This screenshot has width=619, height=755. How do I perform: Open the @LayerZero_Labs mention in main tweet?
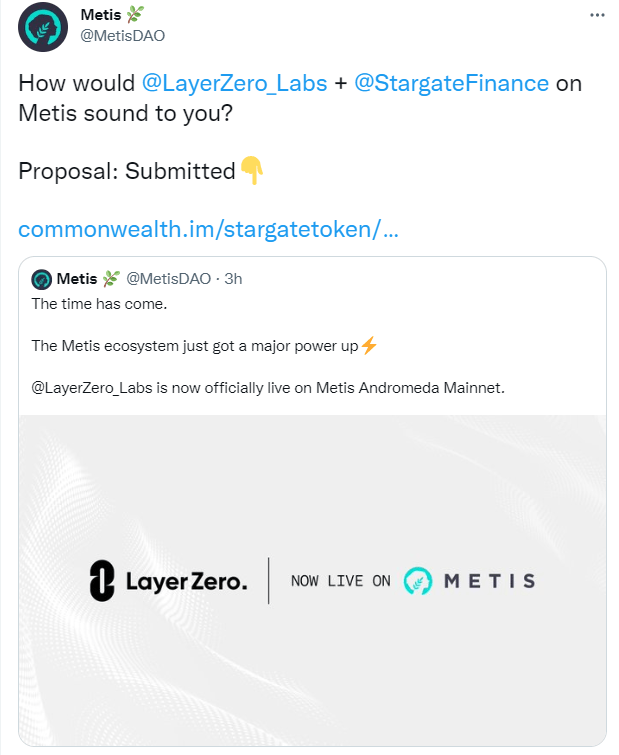click(x=236, y=83)
